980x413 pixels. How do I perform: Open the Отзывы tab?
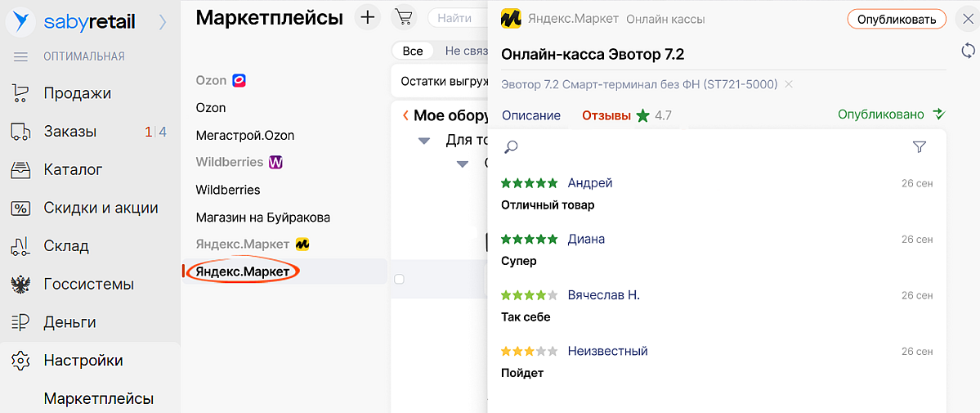click(x=606, y=115)
